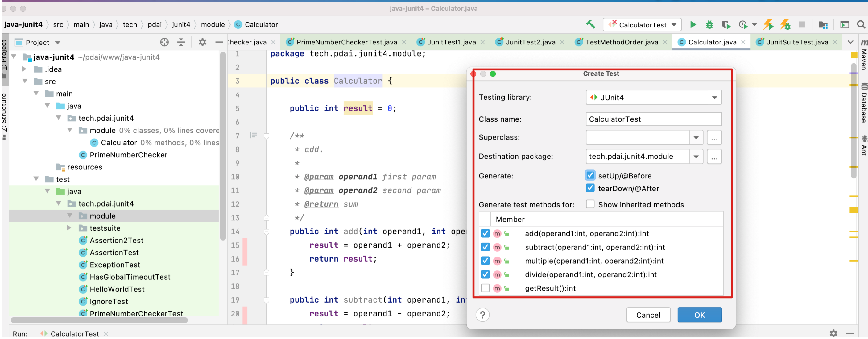
Task: Click the Search Everywhere magnifier icon
Action: pos(861,25)
